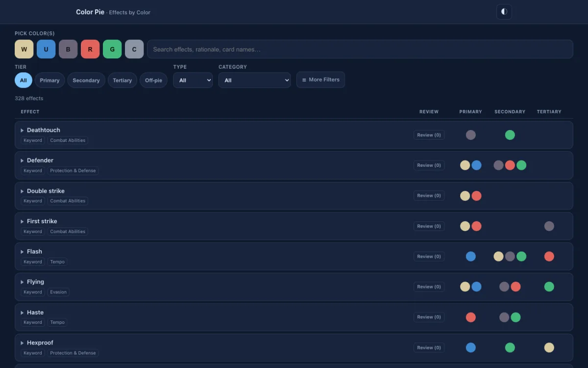
Task: Click Flying's green tertiary dot
Action: 549,287
